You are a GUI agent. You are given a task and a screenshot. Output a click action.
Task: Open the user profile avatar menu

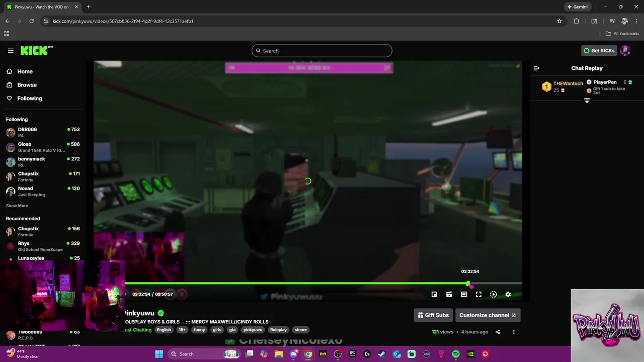(625, 50)
